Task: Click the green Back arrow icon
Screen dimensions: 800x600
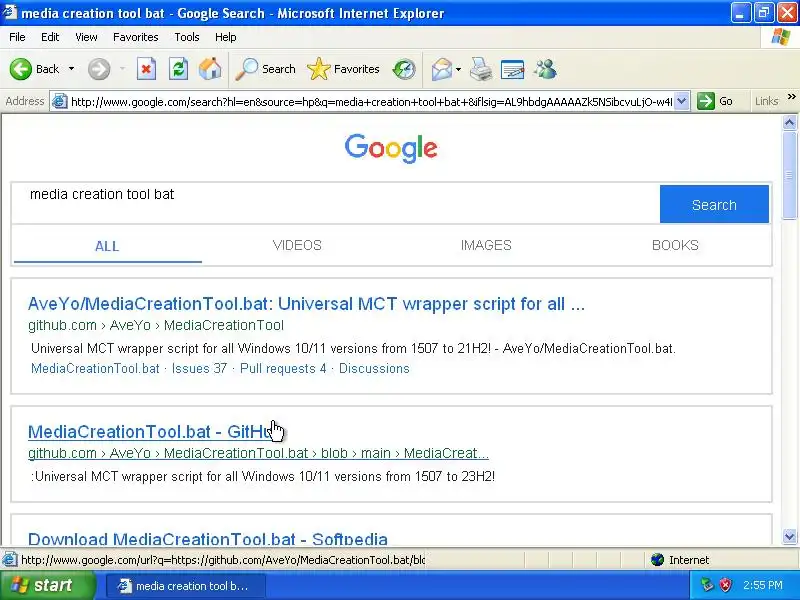Action: coord(21,69)
